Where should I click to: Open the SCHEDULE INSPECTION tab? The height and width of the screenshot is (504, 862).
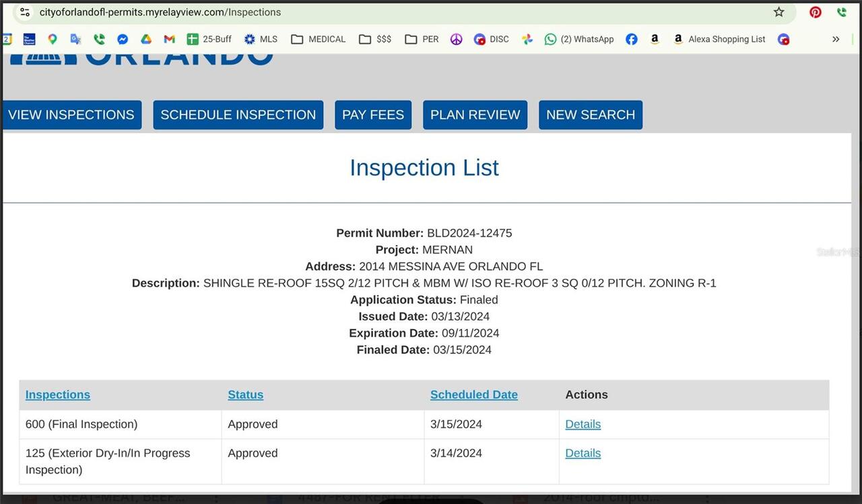[238, 114]
